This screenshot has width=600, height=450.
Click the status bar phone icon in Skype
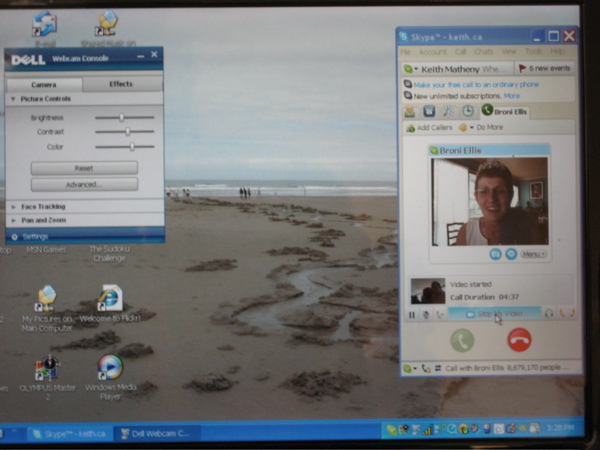426,368
